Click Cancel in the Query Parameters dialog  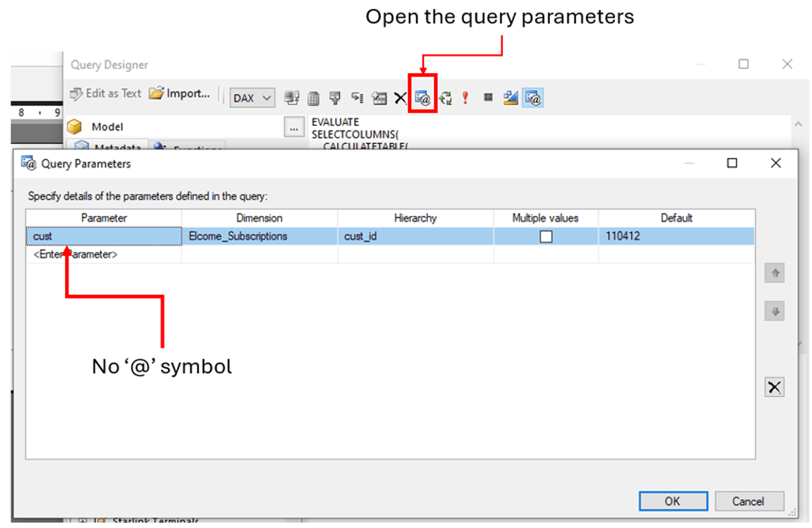pyautogui.click(x=749, y=501)
